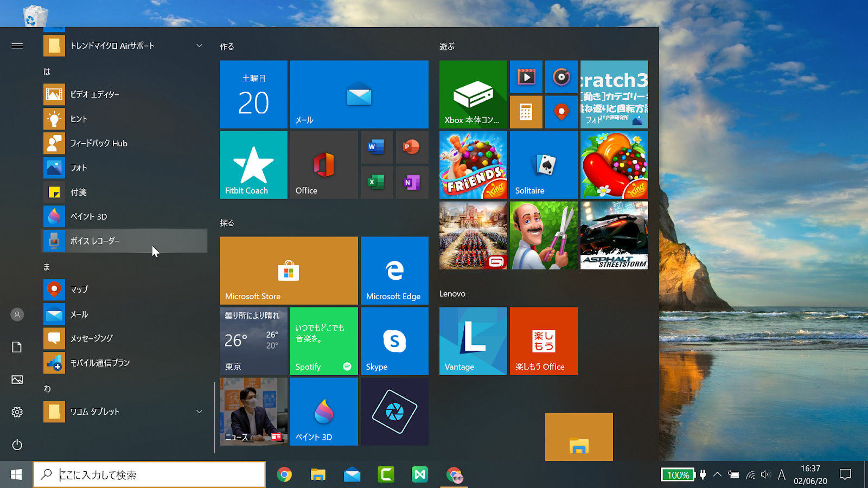Launch Word from the small tile
This screenshot has width=868, height=488.
376,147
